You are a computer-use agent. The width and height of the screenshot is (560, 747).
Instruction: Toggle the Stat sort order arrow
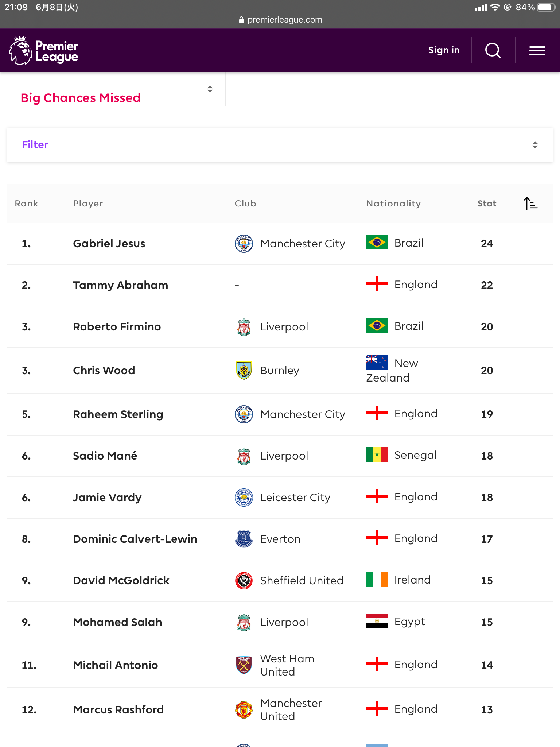(x=530, y=204)
